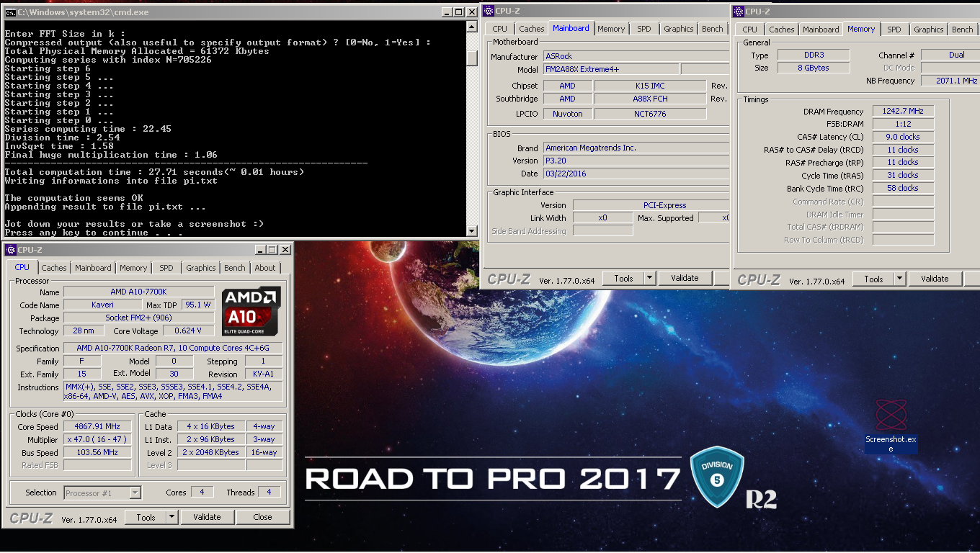This screenshot has width=980, height=553.
Task: Open Tools dropdown arrow in CPU window
Action: click(171, 517)
